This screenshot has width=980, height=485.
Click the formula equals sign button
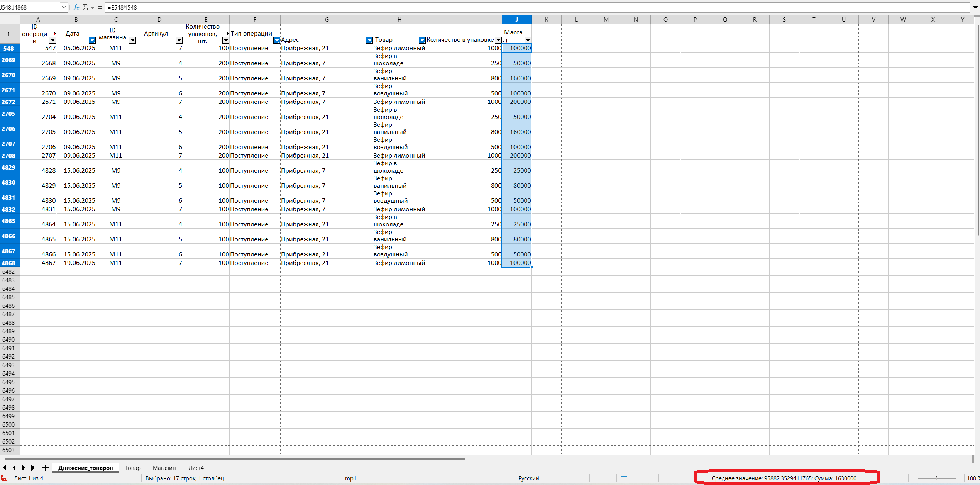pos(100,7)
